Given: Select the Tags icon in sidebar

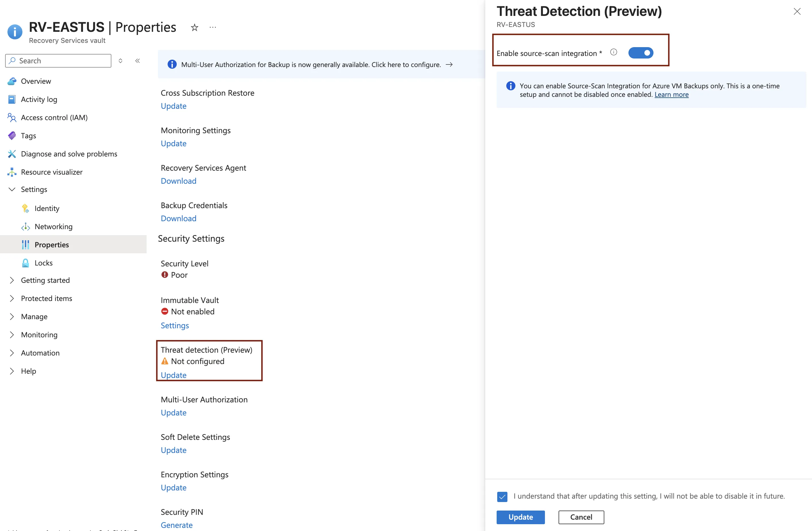Looking at the screenshot, I should [x=12, y=135].
